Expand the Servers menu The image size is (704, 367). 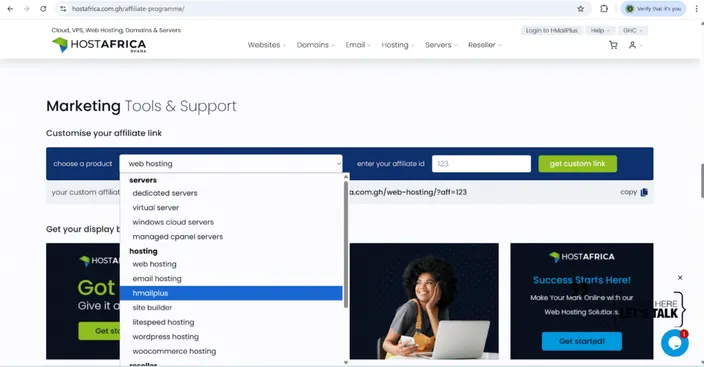coord(441,45)
